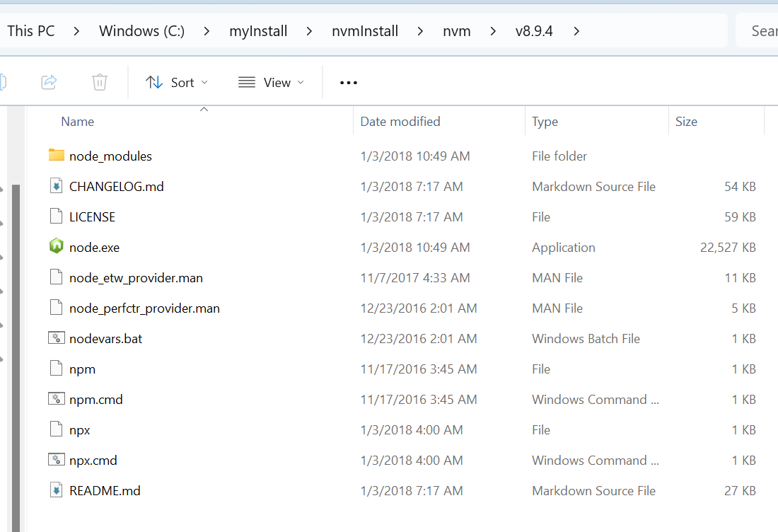The width and height of the screenshot is (778, 532).
Task: Select the nodevars.bat file name
Action: 105,338
